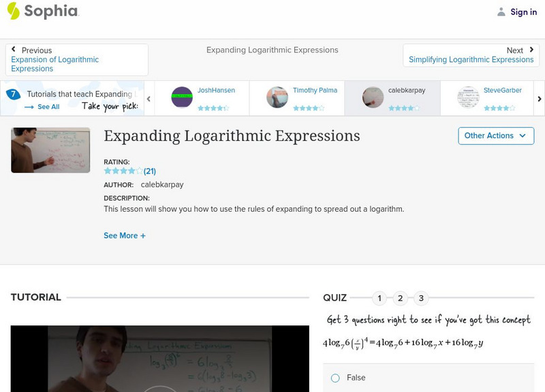Click quiz step 3 indicator
The width and height of the screenshot is (545, 392).
pyautogui.click(x=422, y=297)
